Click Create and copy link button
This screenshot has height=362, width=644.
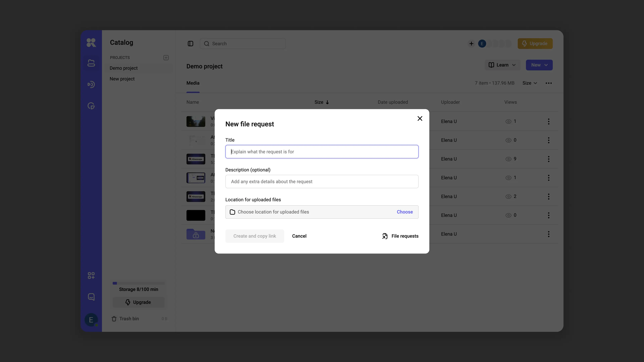[x=255, y=236]
